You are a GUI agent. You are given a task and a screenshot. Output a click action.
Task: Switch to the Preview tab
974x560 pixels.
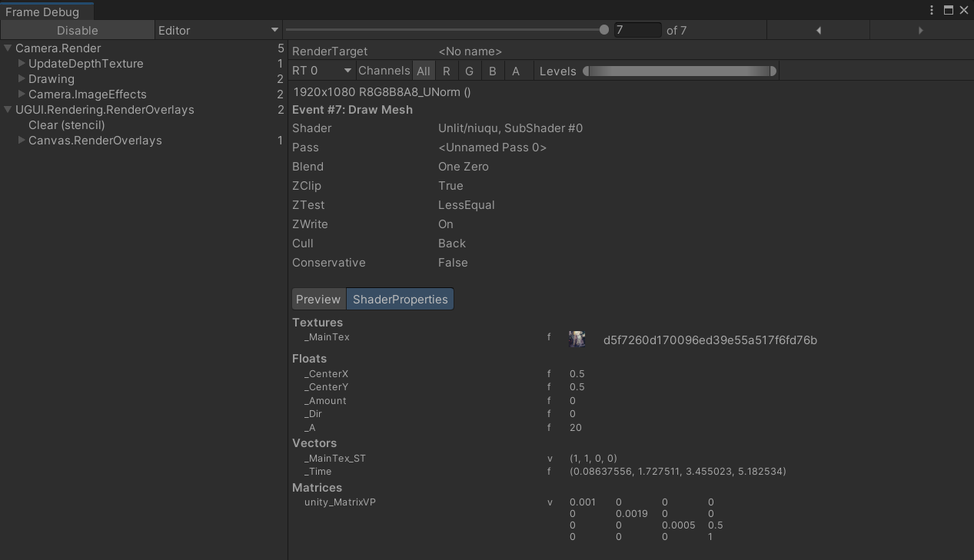[318, 300]
